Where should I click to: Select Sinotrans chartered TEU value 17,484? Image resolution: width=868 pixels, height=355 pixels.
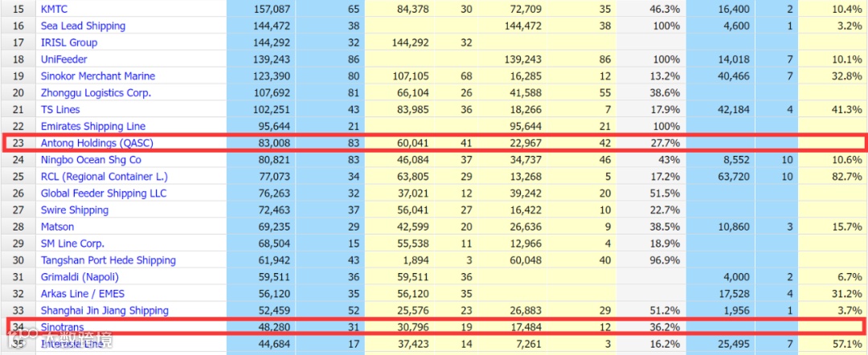tap(526, 328)
